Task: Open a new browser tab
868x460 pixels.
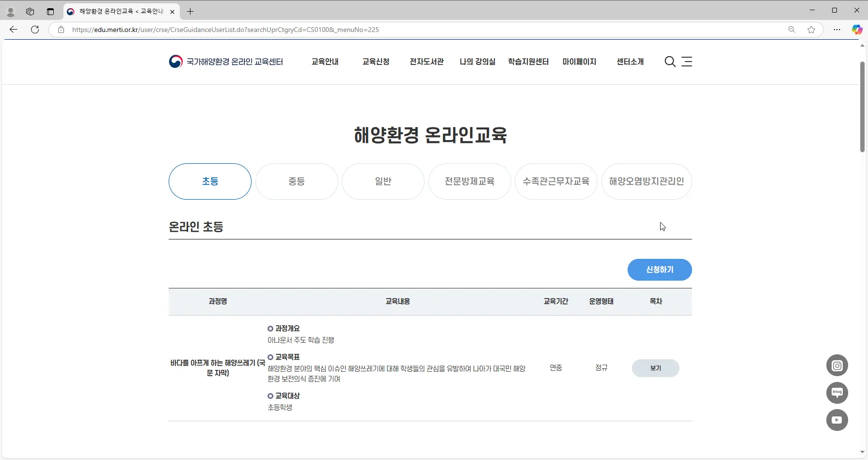Action: pos(190,12)
